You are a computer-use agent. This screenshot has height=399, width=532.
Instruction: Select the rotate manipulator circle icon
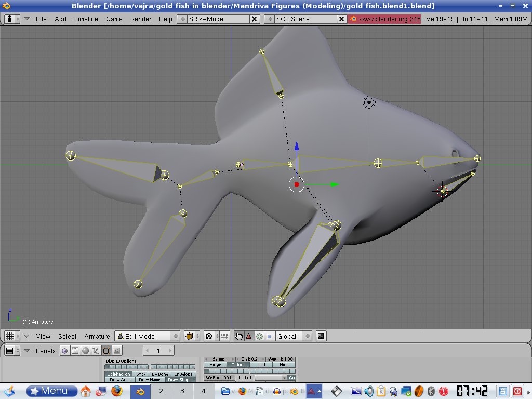coord(259,336)
